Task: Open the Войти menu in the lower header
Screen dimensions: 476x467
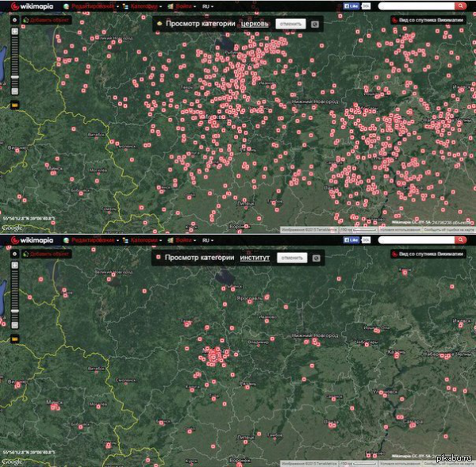Action: [184, 239]
